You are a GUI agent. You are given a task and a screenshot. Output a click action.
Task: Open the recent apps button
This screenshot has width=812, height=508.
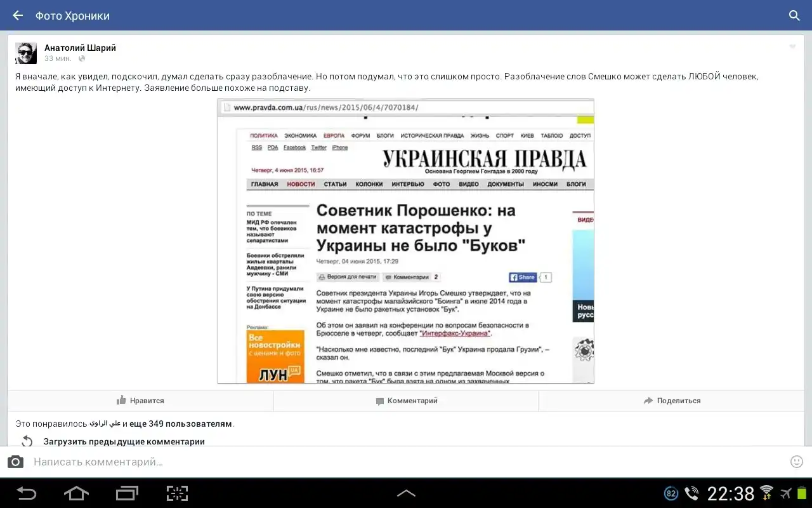tap(127, 493)
